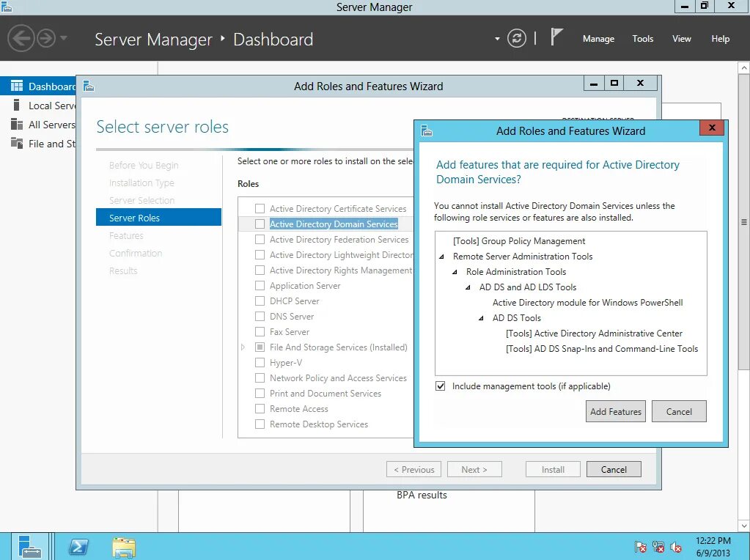750x560 pixels.
Task: Check Active Directory Rights Management Services
Action: tap(260, 270)
